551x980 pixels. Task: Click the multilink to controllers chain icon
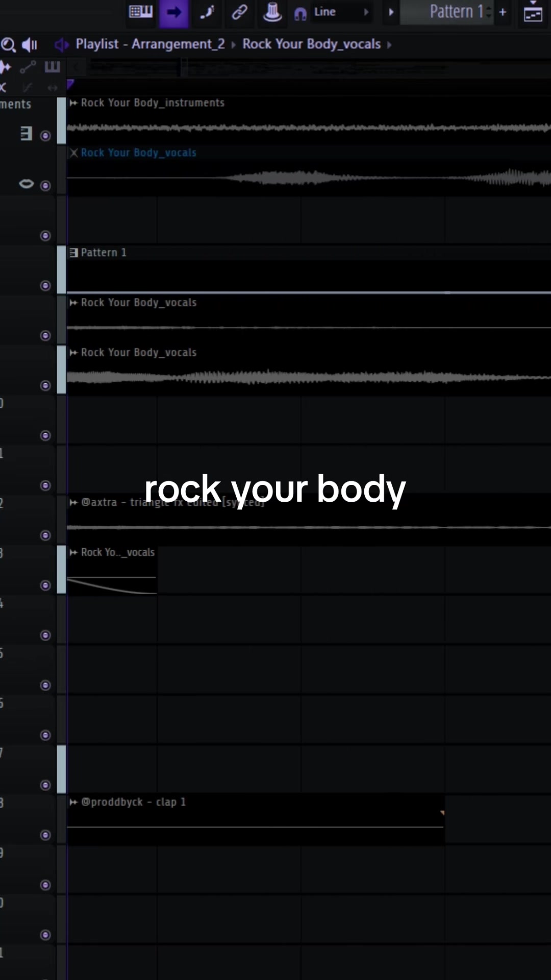(239, 12)
